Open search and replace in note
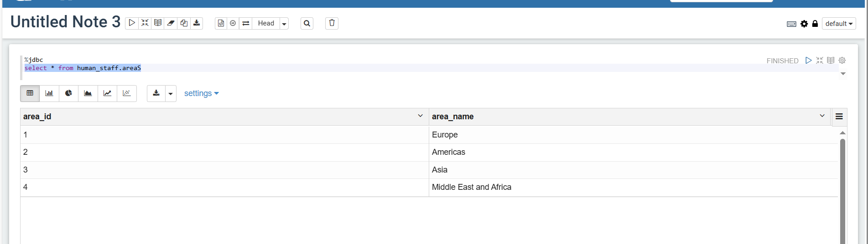Image resolution: width=868 pixels, height=244 pixels. [x=307, y=23]
